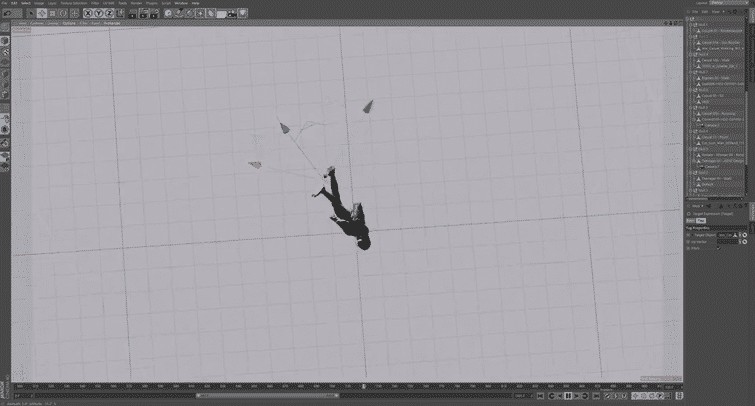Add a floor/environment object icon

click(x=221, y=13)
